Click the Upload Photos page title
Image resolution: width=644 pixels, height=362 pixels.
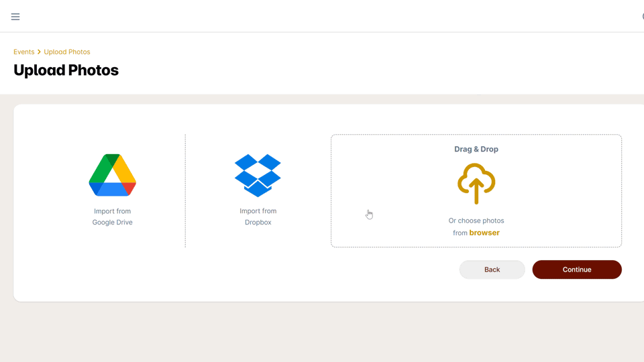coord(66,70)
